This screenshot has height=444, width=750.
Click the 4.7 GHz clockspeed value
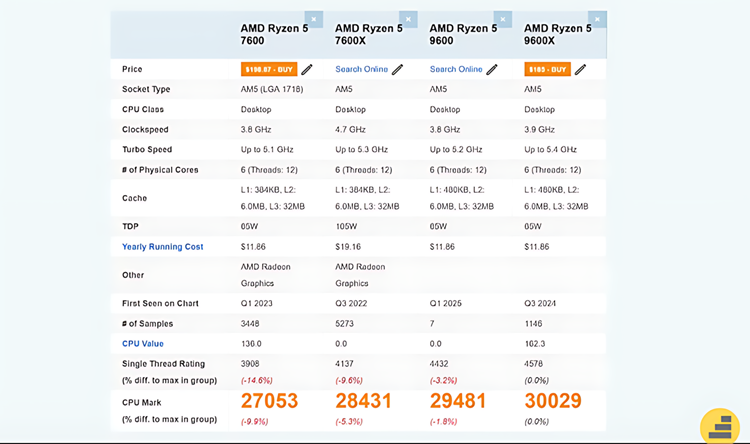[x=350, y=129]
